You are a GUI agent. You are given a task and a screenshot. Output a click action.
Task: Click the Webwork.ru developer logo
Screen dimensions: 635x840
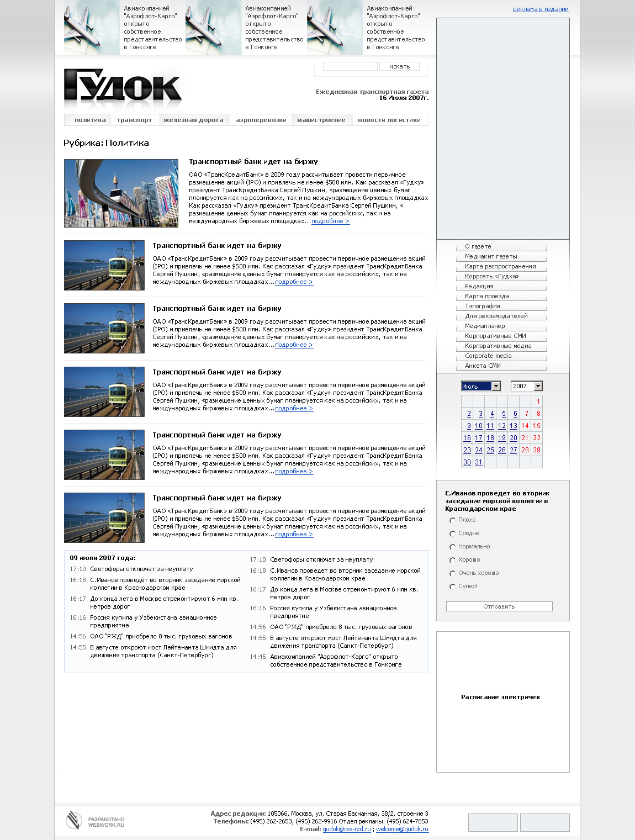click(96, 821)
